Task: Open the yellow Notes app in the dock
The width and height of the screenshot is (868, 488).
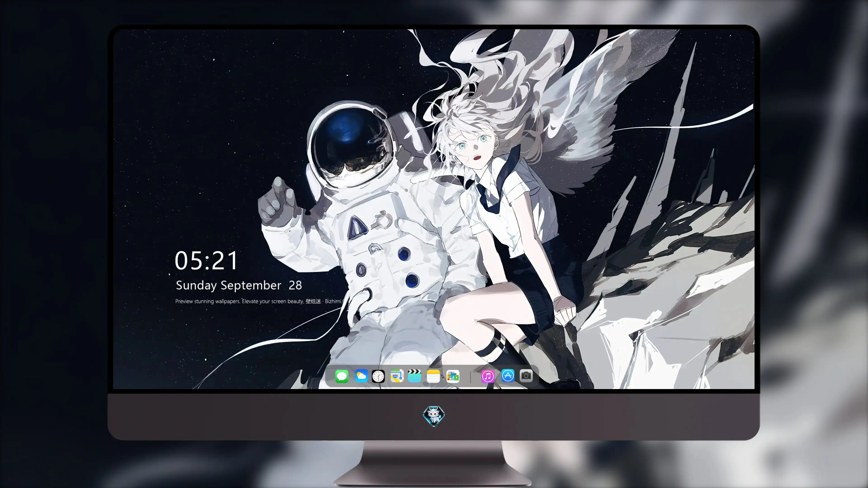Action: tap(433, 376)
